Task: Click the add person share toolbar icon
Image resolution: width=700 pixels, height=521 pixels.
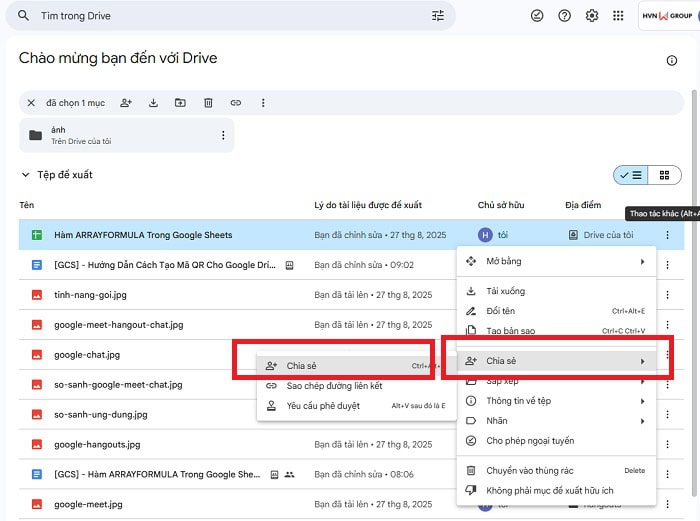Action: click(x=126, y=103)
